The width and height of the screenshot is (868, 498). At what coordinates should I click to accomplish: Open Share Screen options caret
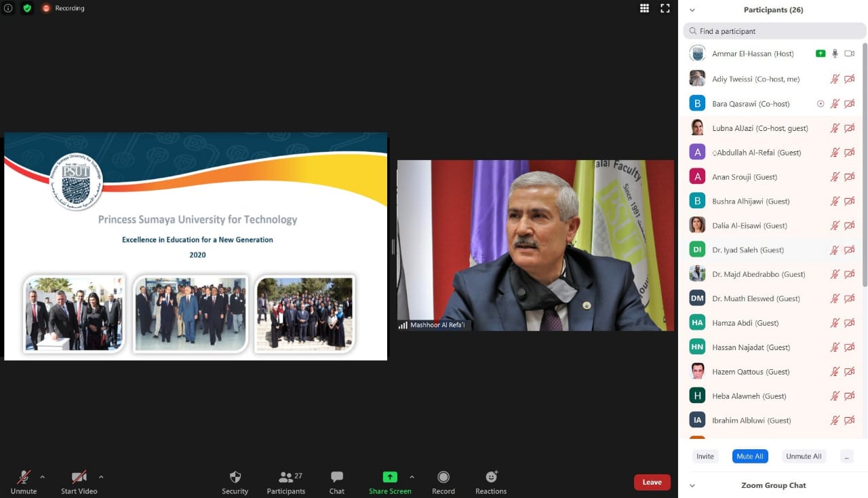pos(412,477)
